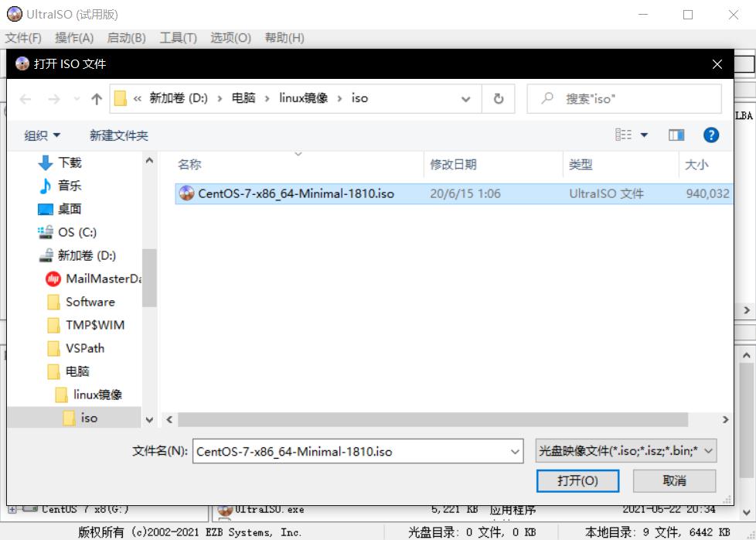Expand the 文件名 history dropdown
Viewport: 756px width, 540px height.
(516, 452)
